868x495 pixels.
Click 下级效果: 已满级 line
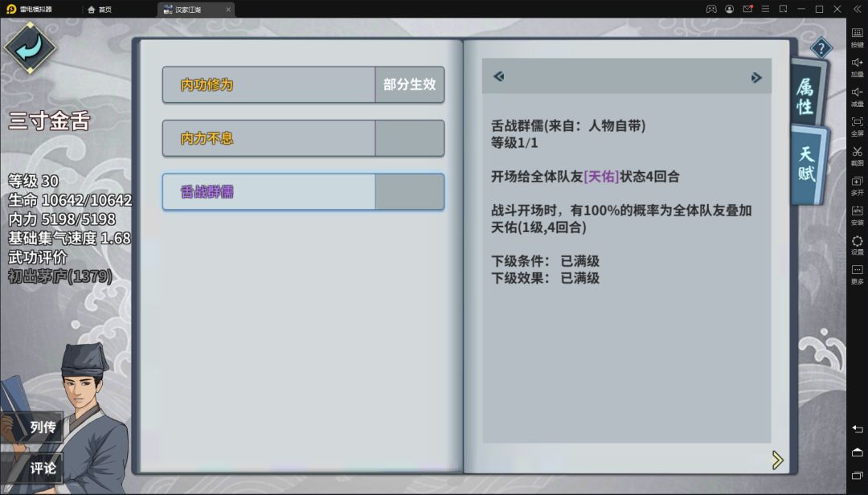point(545,278)
